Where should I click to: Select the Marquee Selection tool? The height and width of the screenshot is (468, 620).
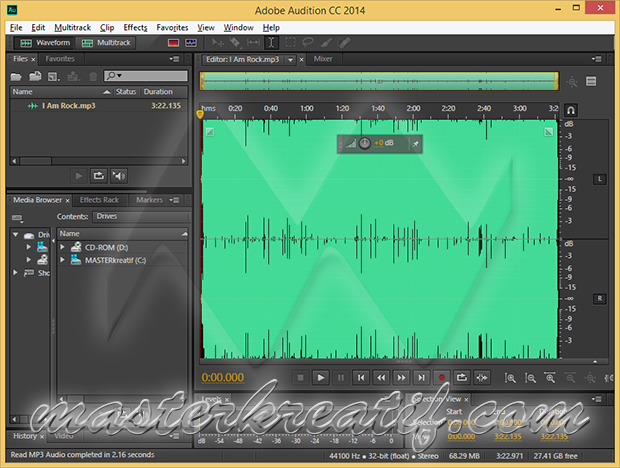tap(290, 43)
